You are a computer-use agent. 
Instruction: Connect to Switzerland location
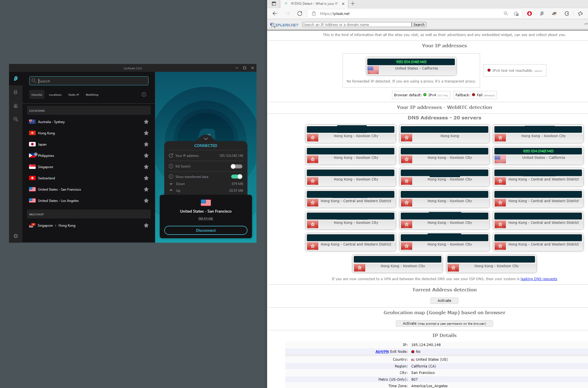coord(89,178)
